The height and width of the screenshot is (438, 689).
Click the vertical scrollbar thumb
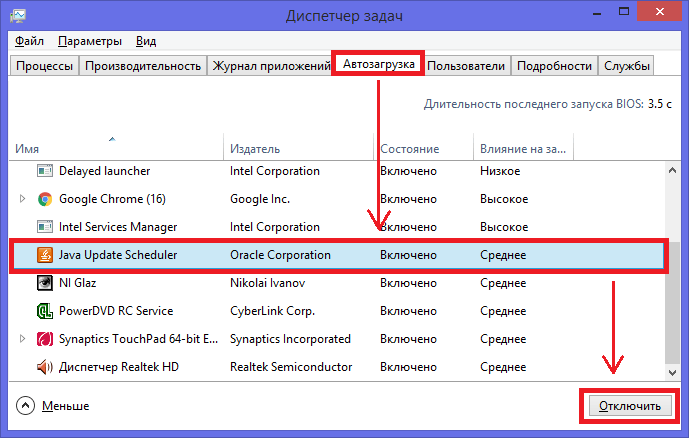point(672,303)
